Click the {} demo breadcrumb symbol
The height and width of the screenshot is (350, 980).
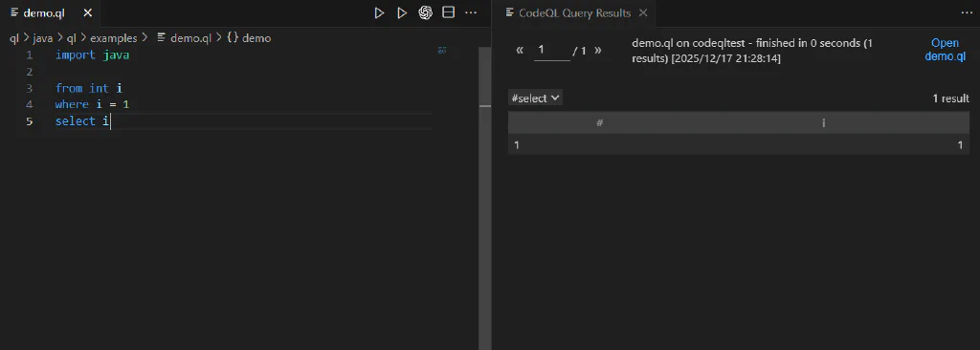(249, 38)
